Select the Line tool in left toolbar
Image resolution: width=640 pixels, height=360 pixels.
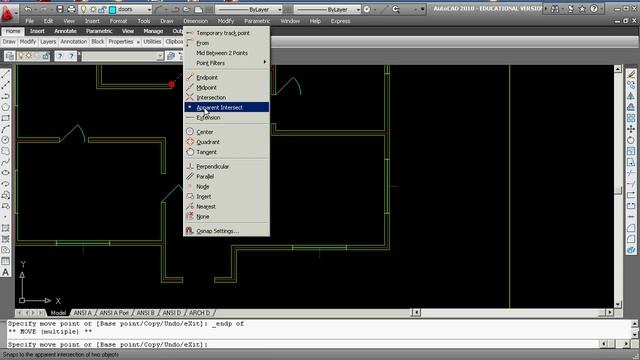5,74
